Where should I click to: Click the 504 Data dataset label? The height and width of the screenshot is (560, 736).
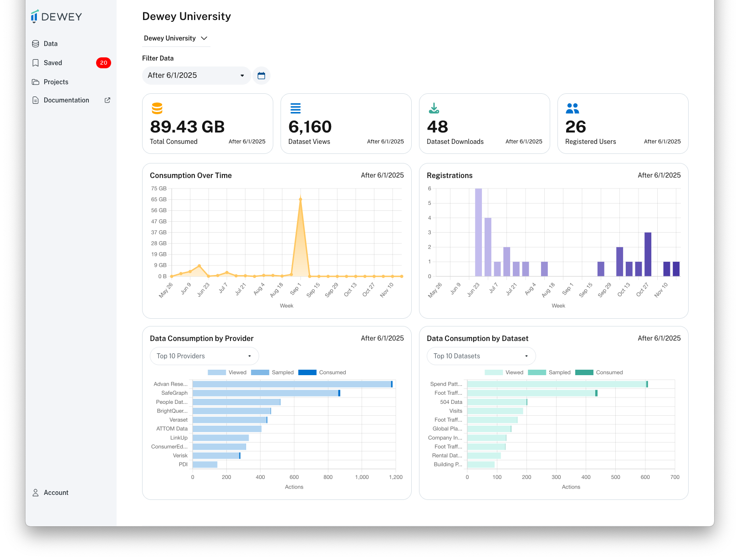click(x=451, y=402)
